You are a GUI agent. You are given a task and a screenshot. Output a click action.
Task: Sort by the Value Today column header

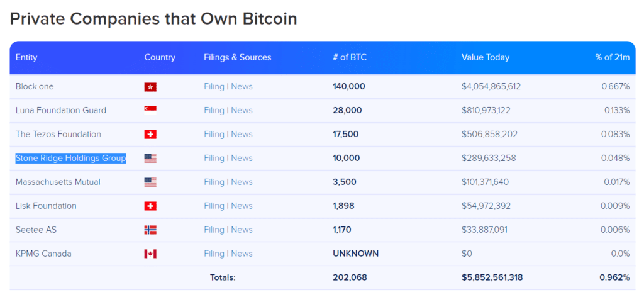point(486,57)
